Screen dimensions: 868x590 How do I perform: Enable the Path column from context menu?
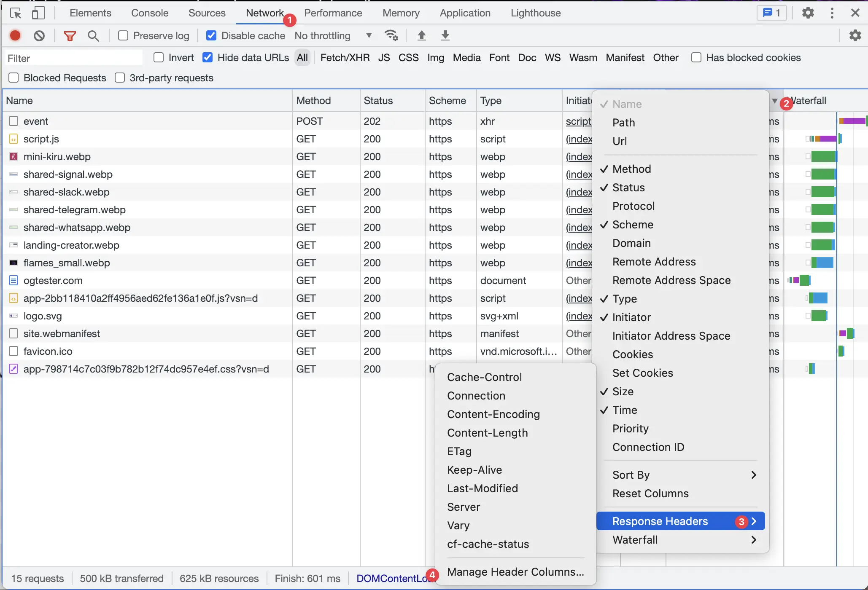[624, 122]
